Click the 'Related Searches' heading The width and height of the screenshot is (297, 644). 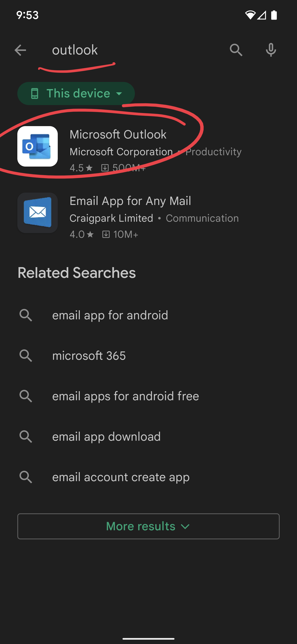tap(77, 272)
